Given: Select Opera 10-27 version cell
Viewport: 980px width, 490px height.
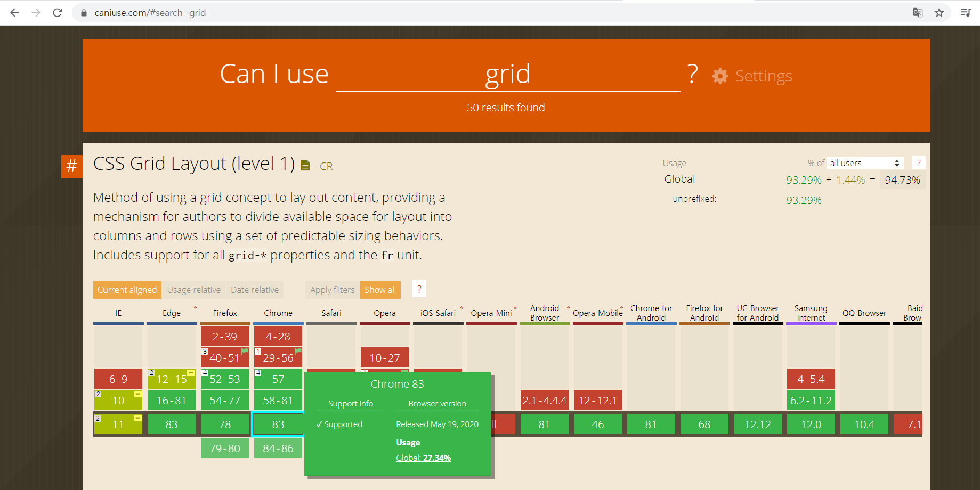Looking at the screenshot, I should (x=385, y=357).
